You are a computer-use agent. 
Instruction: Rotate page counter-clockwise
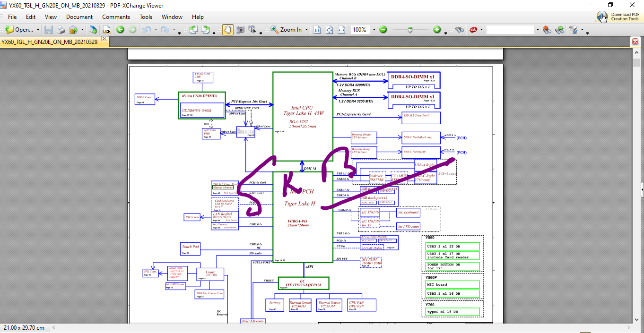tap(193, 29)
